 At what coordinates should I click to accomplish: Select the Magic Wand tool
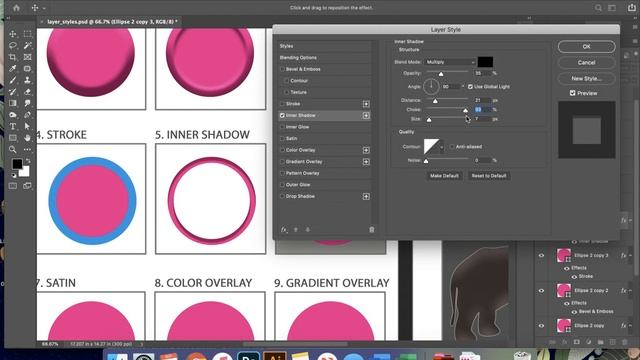27,45
